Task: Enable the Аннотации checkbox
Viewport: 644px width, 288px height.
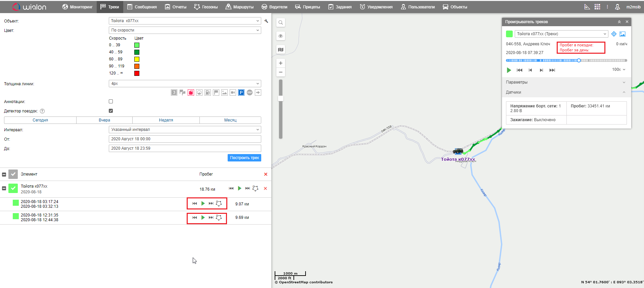Action: click(111, 101)
